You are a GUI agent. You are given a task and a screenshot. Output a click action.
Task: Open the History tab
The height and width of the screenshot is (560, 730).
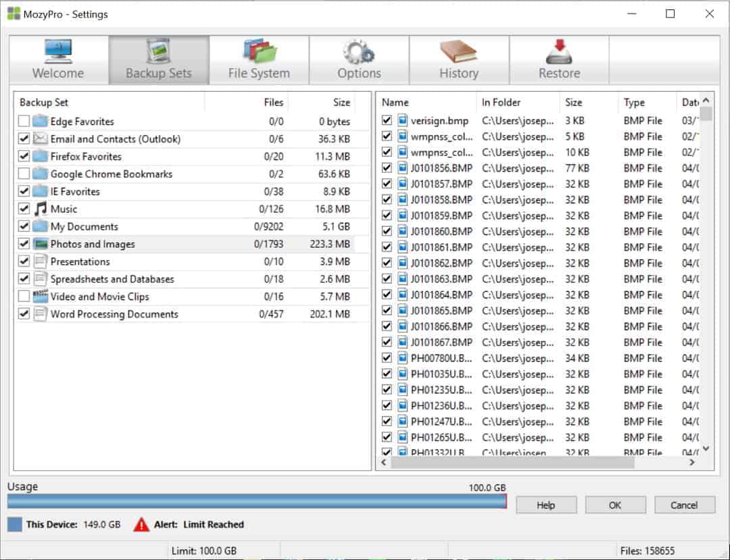pyautogui.click(x=460, y=60)
